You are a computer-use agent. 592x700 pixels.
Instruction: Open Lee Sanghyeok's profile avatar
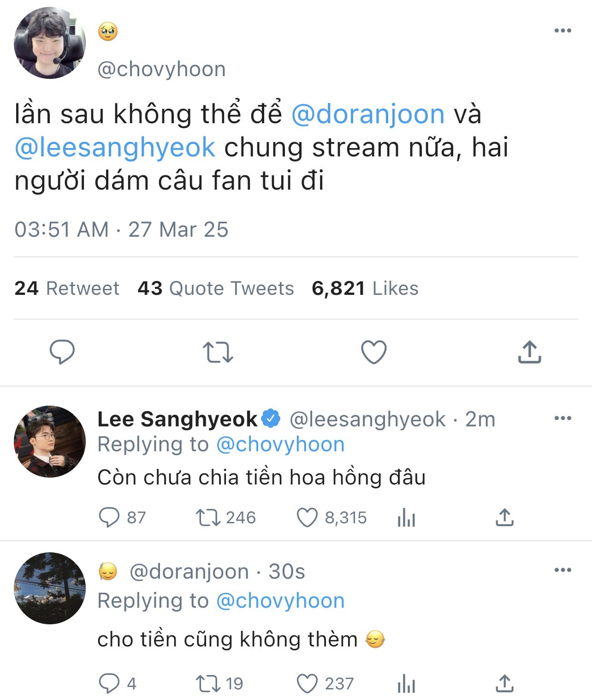(50, 442)
